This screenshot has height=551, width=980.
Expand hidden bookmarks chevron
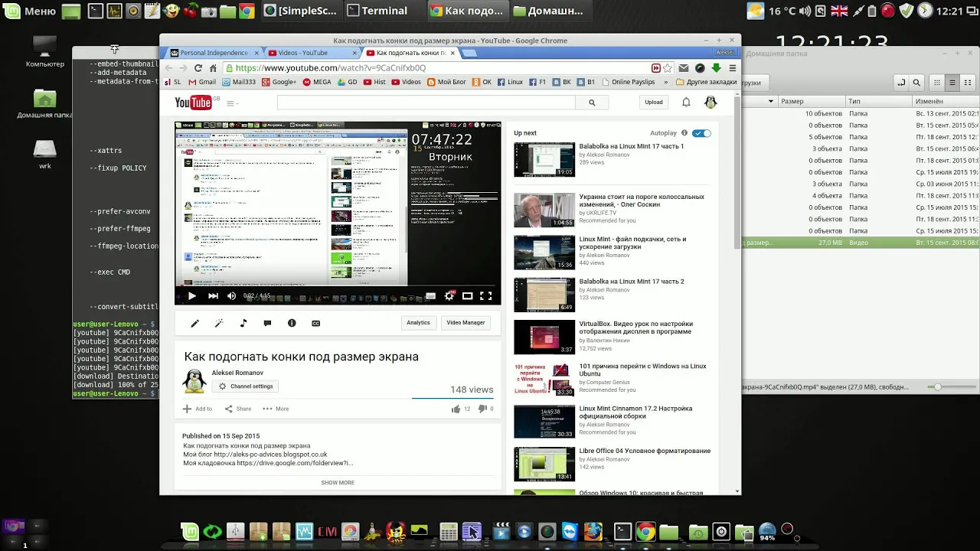point(665,82)
